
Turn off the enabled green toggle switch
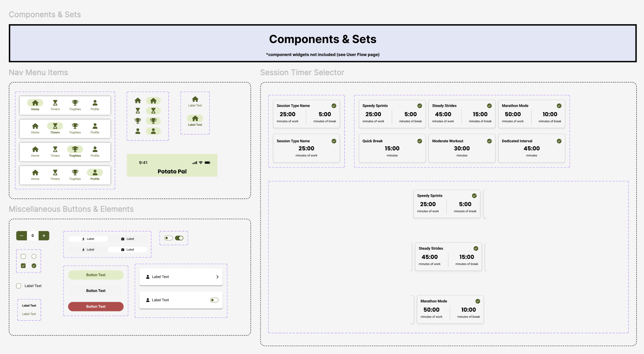coord(179,238)
